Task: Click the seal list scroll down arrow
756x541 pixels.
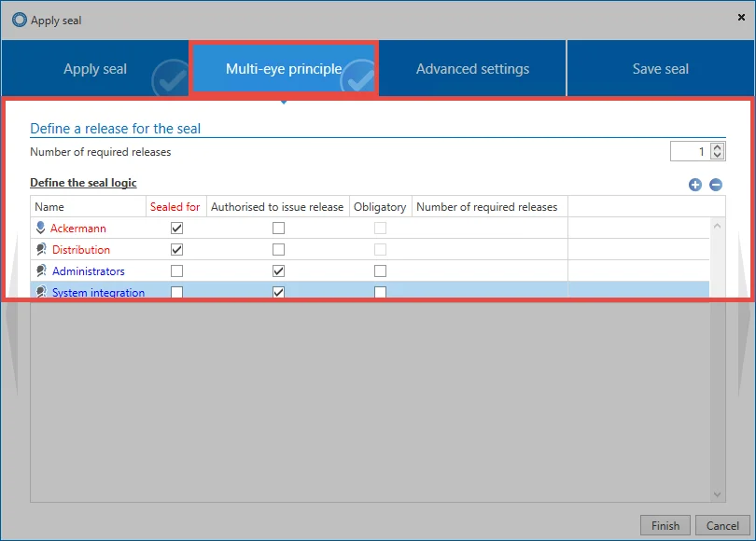Action: click(x=717, y=494)
